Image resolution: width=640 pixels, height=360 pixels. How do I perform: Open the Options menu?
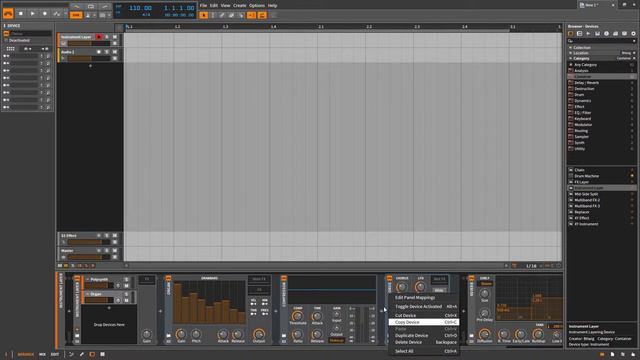pos(257,6)
